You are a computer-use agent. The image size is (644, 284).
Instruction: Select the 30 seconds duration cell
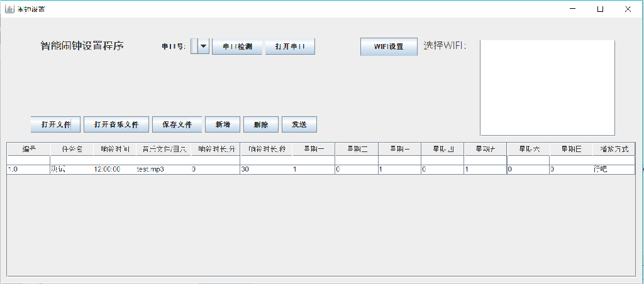[x=267, y=169]
